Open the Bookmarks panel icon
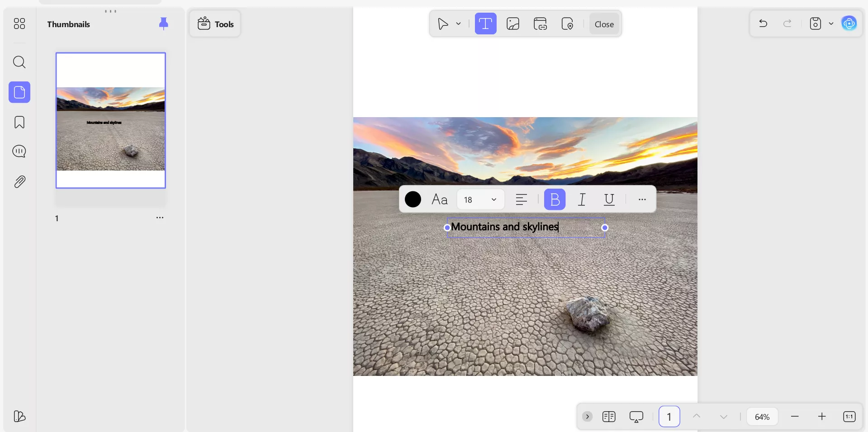Image resolution: width=868 pixels, height=432 pixels. (x=19, y=122)
